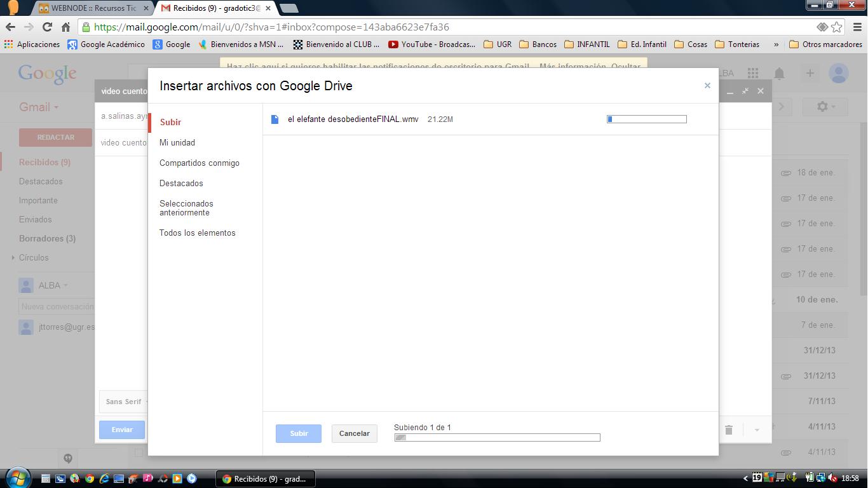Viewport: 868px width, 488px height.
Task: Open Google Académico bookmark
Action: [107, 44]
